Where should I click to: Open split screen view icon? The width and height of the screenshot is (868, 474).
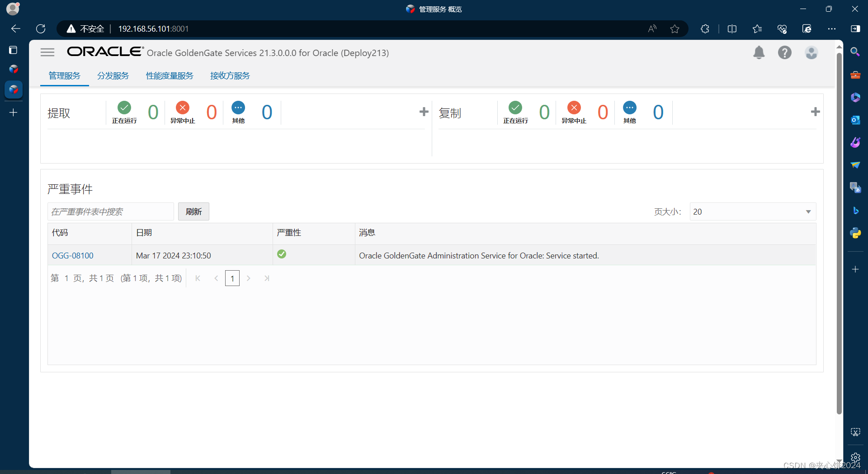click(732, 29)
